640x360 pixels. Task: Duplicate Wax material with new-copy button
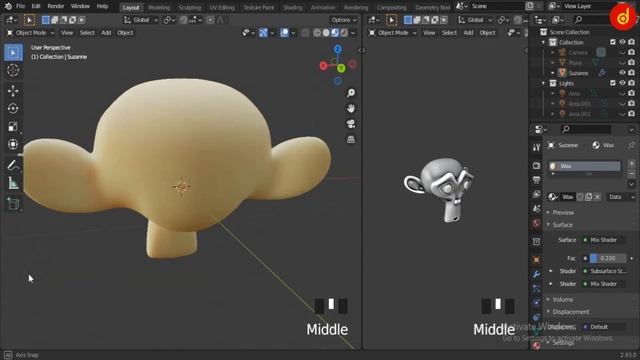click(x=589, y=197)
